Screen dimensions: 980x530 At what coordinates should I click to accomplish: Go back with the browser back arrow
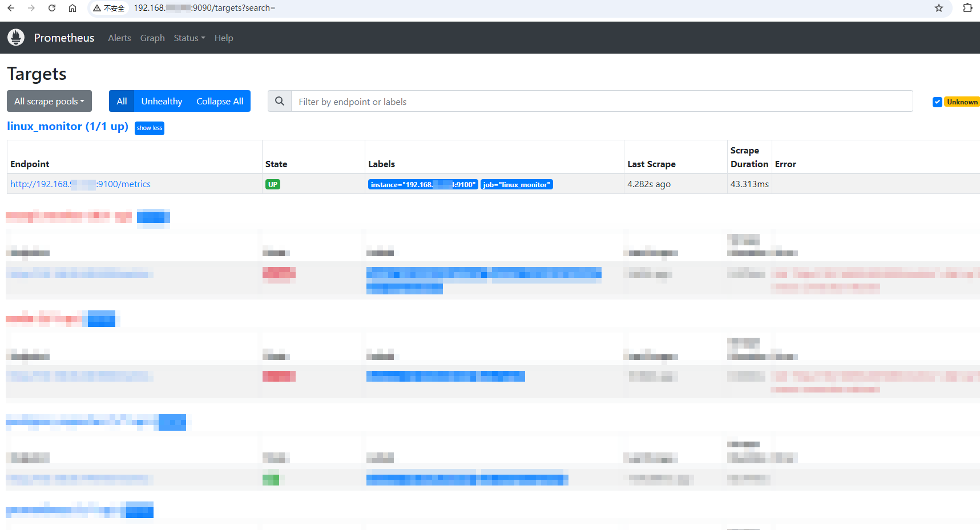point(11,8)
